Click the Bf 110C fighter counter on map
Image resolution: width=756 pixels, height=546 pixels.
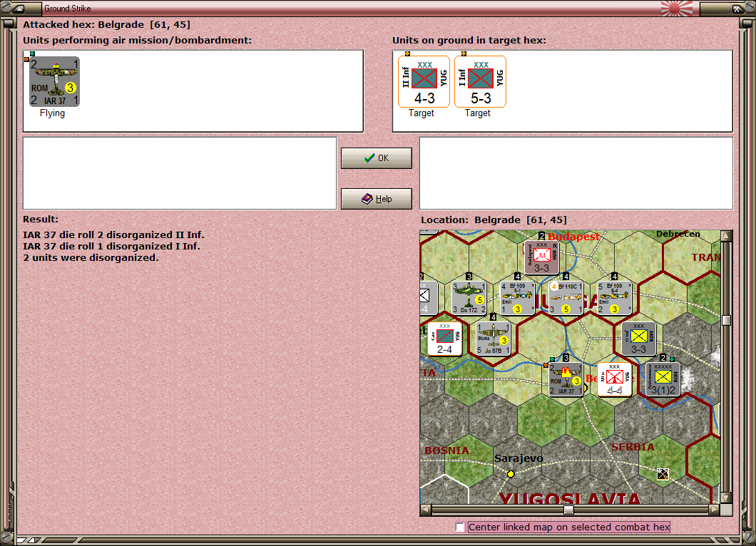566,298
